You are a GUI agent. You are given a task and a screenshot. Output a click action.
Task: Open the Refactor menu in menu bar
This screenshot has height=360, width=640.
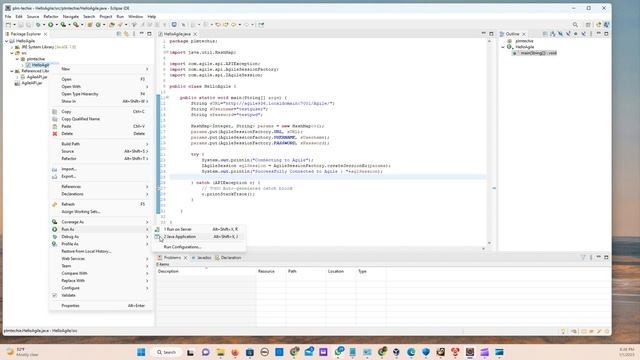point(51,16)
